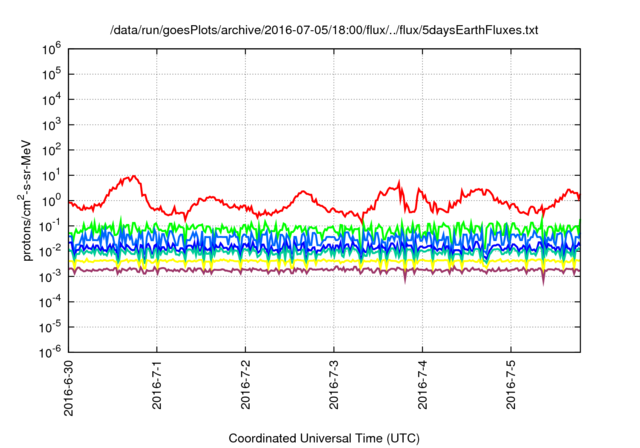Click the y-axis tick label 10^6

click(x=51, y=49)
